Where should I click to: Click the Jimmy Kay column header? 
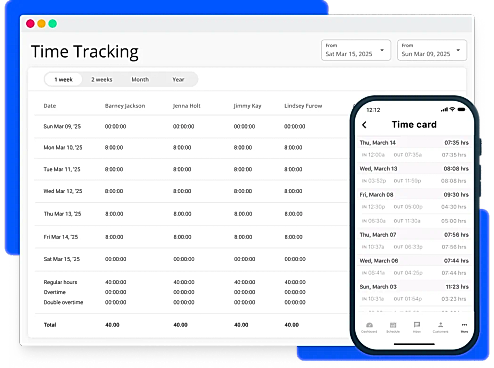coord(247,106)
